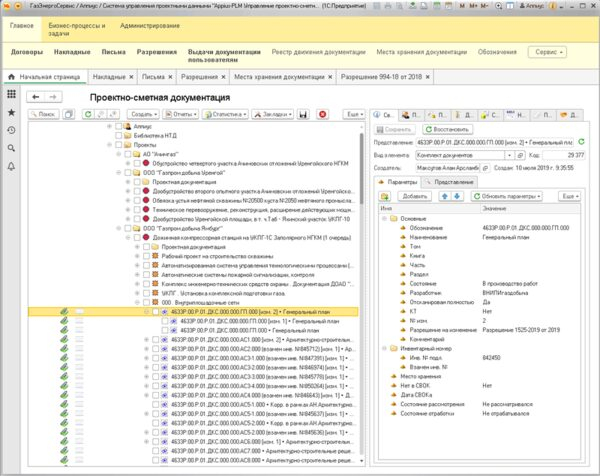Image resolution: width=600 pixels, height=476 pixels.
Task: Open Favorites star in left sidebar
Action: [x=11, y=113]
